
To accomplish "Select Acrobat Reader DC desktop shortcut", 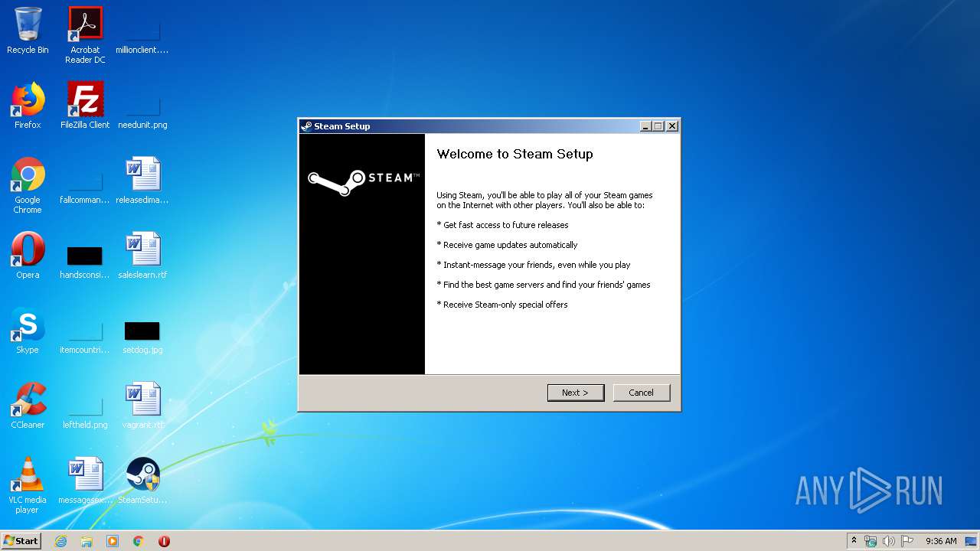I will point(85,35).
